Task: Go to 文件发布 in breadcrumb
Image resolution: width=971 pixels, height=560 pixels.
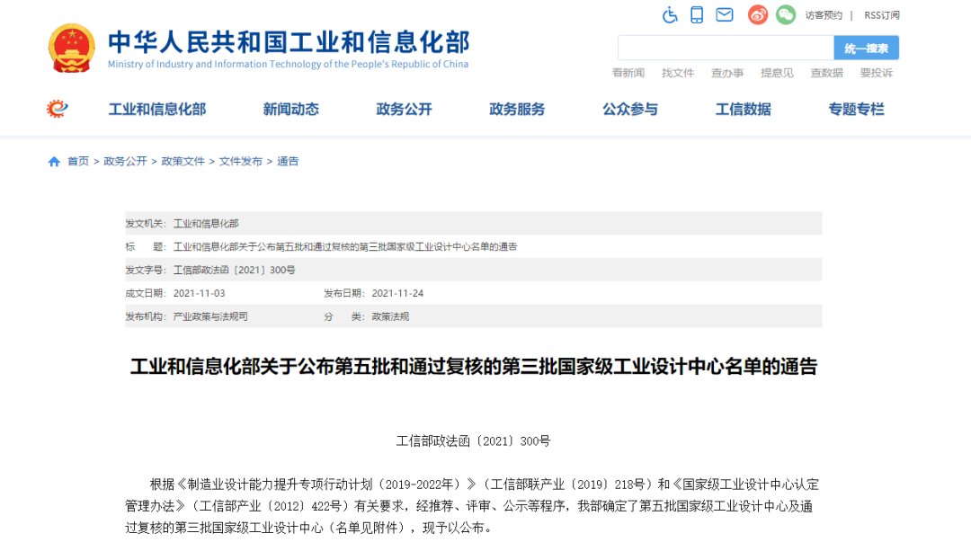Action: coord(240,162)
